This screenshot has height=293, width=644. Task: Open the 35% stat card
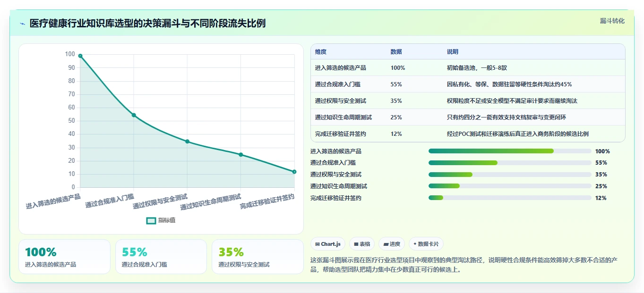tap(258, 257)
